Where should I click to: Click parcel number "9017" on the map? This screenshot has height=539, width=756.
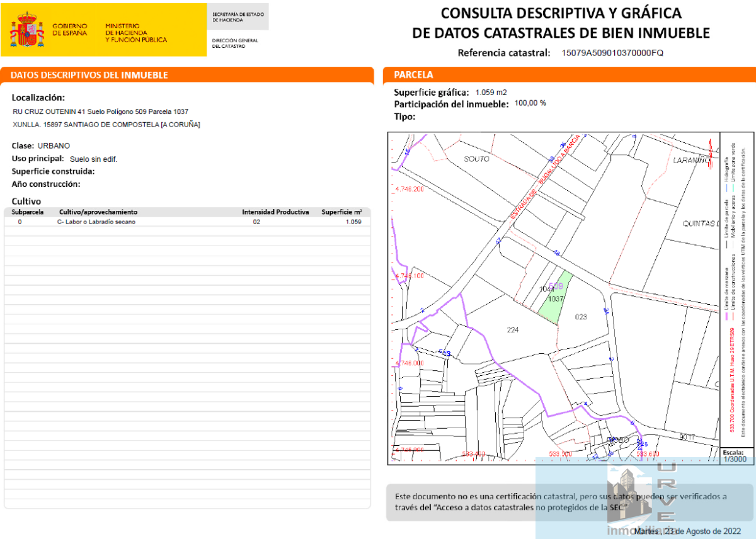pos(688,436)
